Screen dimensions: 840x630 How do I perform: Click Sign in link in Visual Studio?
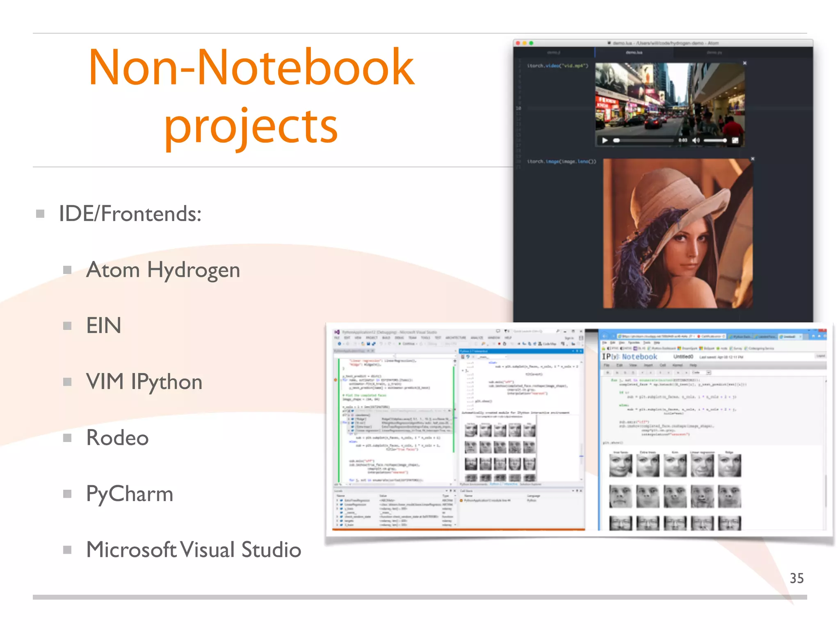click(x=569, y=338)
